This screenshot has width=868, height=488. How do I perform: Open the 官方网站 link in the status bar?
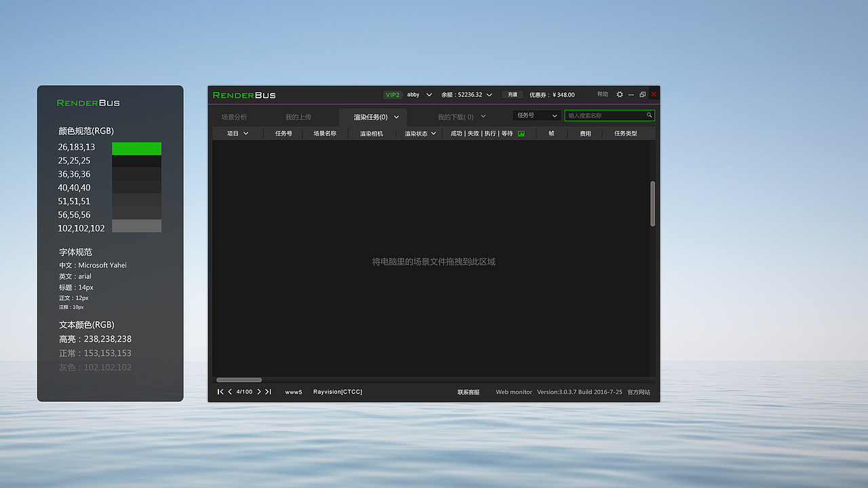click(638, 392)
